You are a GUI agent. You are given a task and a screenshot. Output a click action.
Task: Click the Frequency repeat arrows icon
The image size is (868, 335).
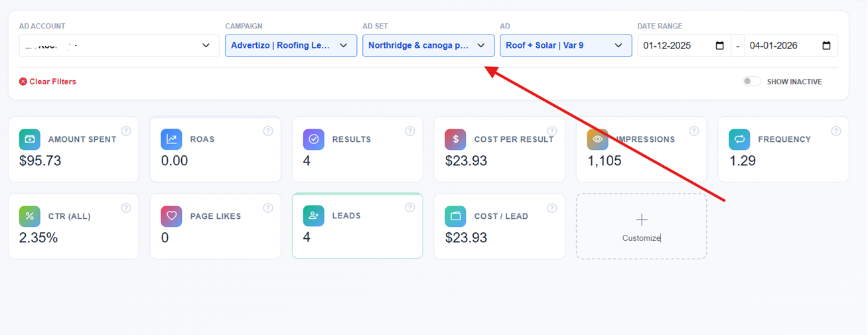pyautogui.click(x=740, y=139)
